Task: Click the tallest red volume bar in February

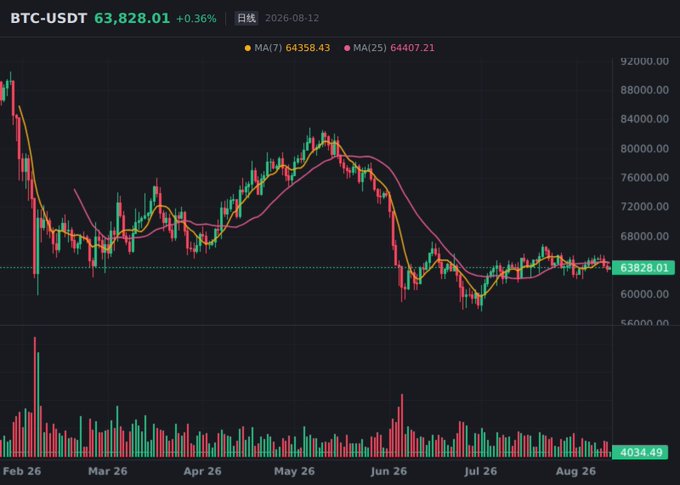Action: [35, 397]
